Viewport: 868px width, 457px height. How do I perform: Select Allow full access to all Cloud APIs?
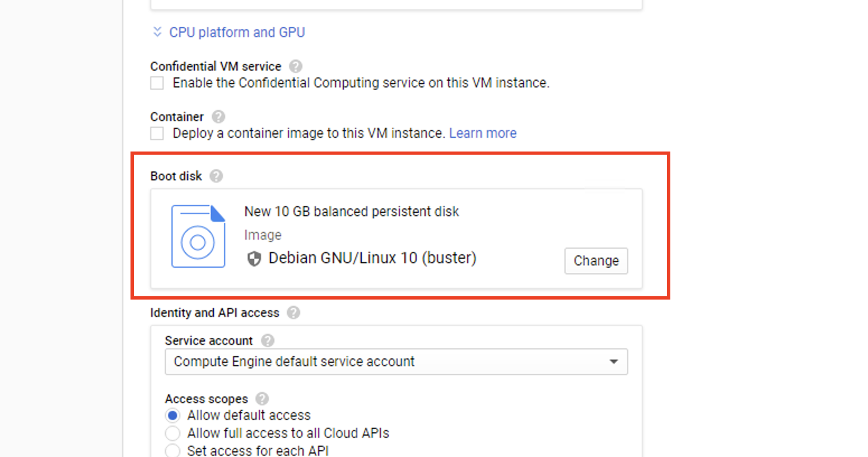point(172,433)
